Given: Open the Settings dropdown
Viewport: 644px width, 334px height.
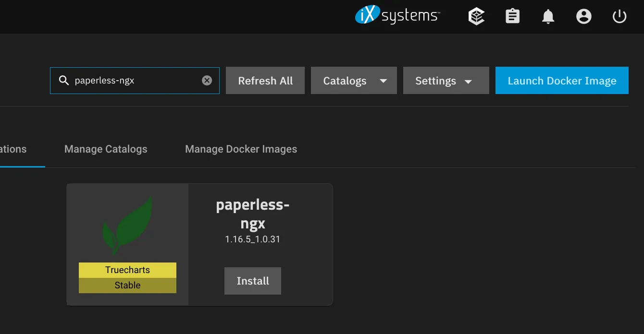Looking at the screenshot, I should 446,80.
